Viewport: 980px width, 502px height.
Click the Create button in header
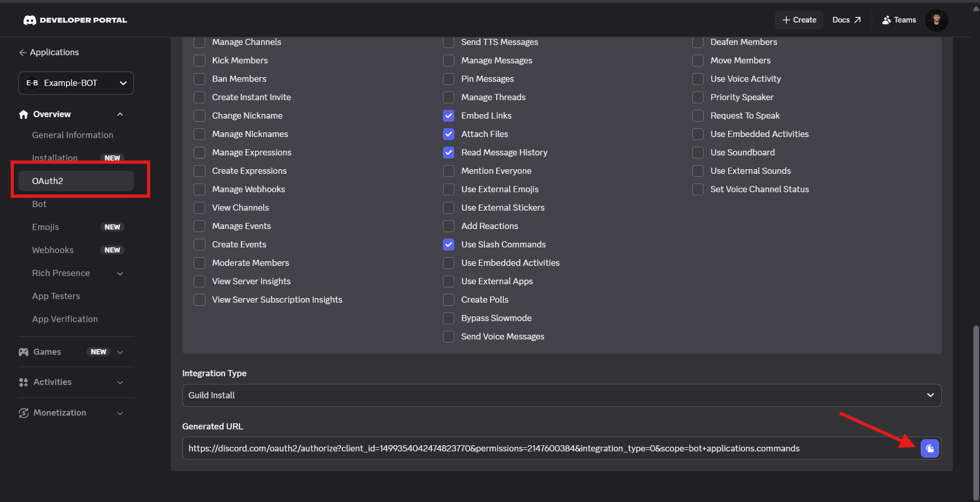[x=799, y=20]
